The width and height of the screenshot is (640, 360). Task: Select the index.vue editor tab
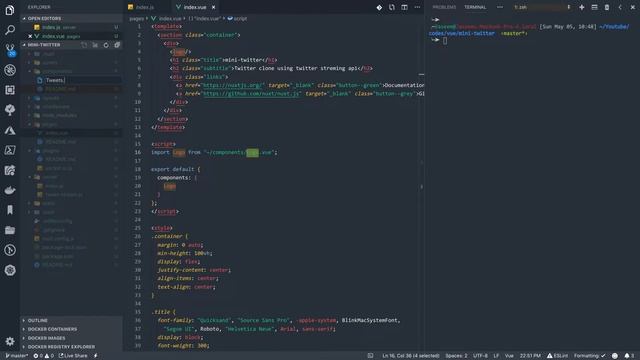pos(195,7)
